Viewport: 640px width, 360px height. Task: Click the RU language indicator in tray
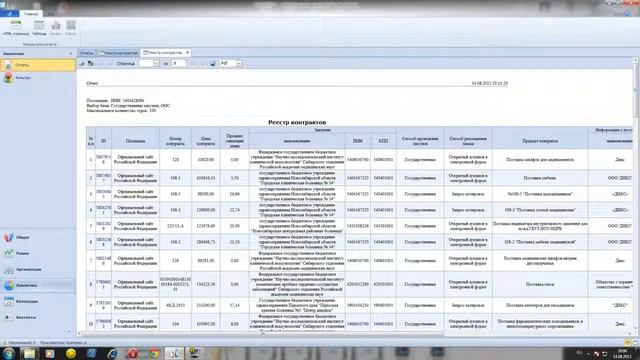coord(579,353)
